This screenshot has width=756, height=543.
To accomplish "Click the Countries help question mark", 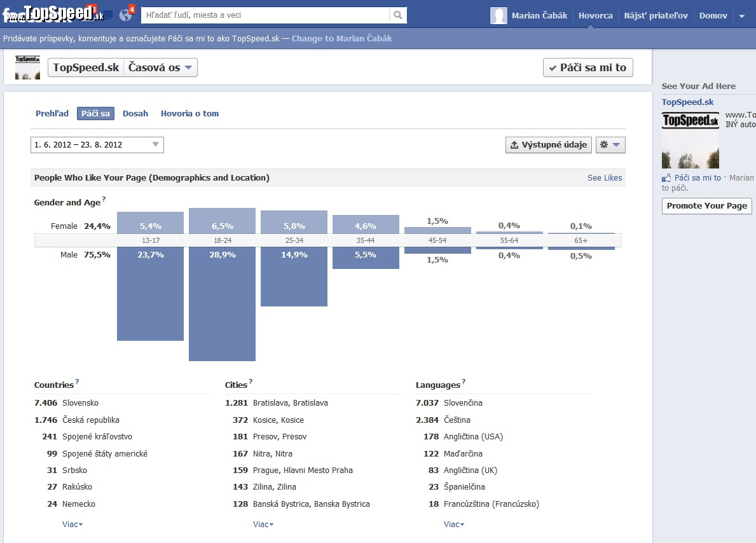I will point(77,381).
